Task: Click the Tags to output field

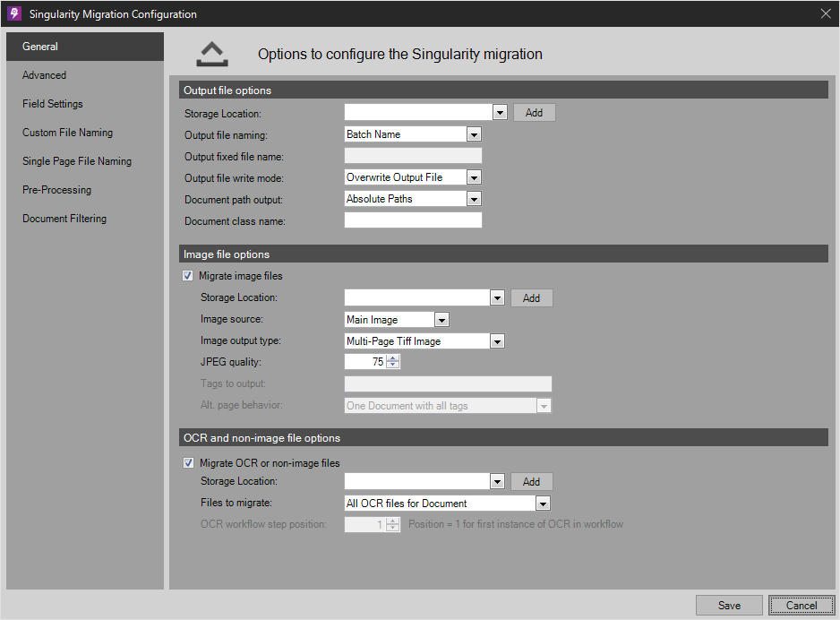Action: click(448, 383)
